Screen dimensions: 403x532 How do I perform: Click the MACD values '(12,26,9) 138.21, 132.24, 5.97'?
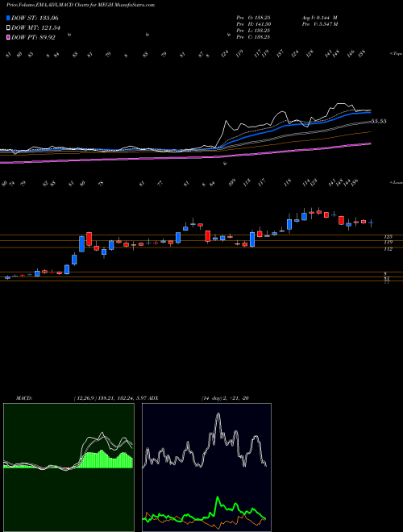pos(111,398)
